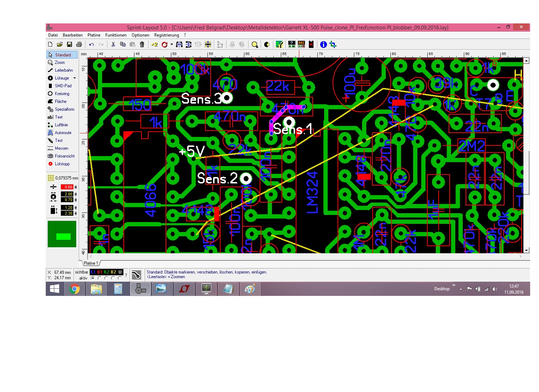Save the layout with the floppy disk icon

click(70, 44)
